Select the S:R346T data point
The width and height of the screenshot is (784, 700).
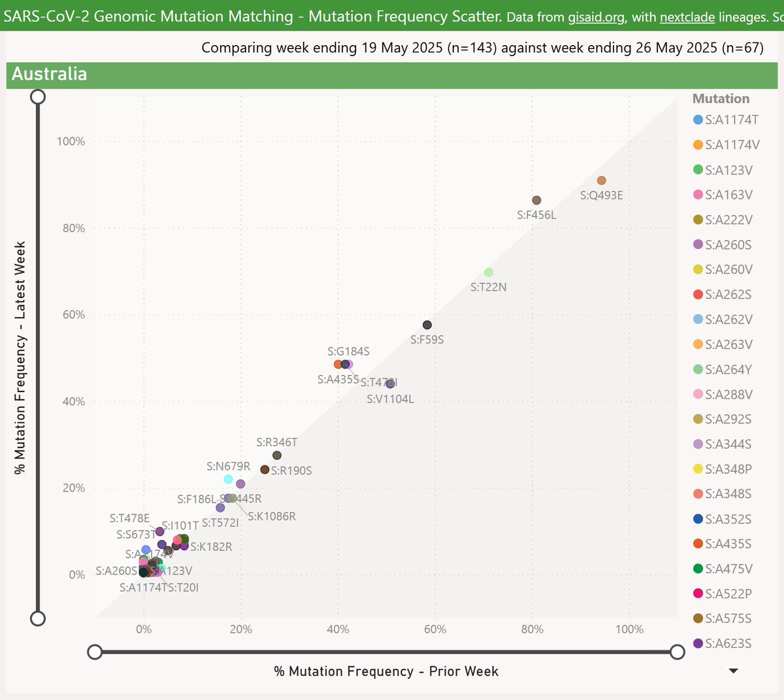coord(277,456)
